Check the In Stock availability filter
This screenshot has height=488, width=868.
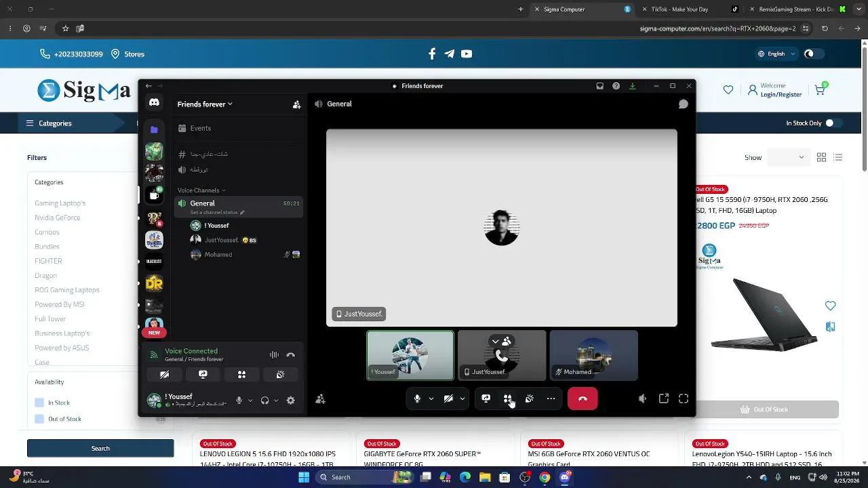pos(39,403)
